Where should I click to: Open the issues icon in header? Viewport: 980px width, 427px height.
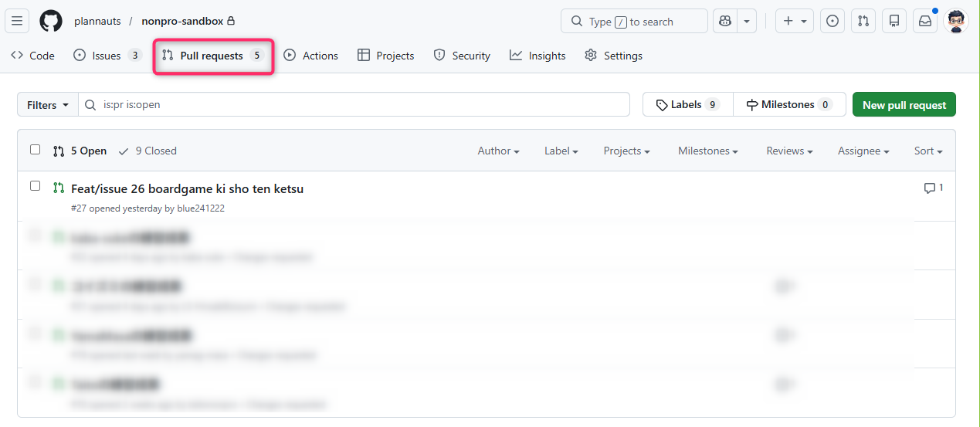[x=832, y=22]
